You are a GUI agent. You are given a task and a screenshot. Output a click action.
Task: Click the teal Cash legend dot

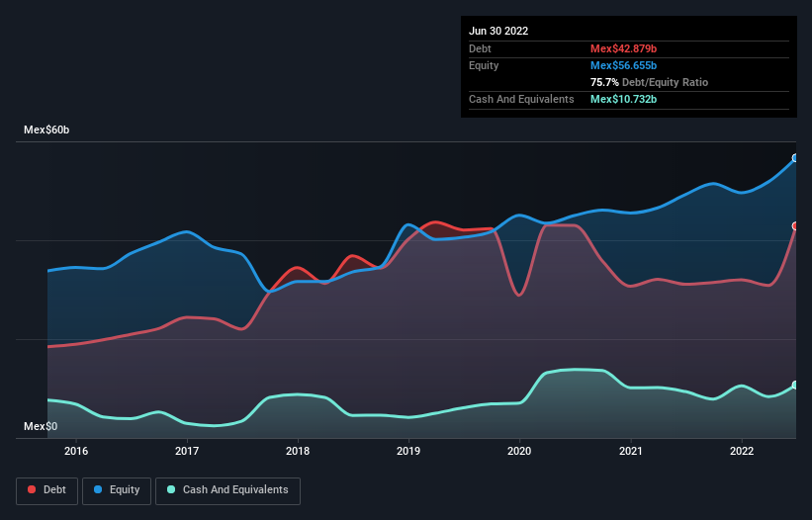tap(171, 489)
